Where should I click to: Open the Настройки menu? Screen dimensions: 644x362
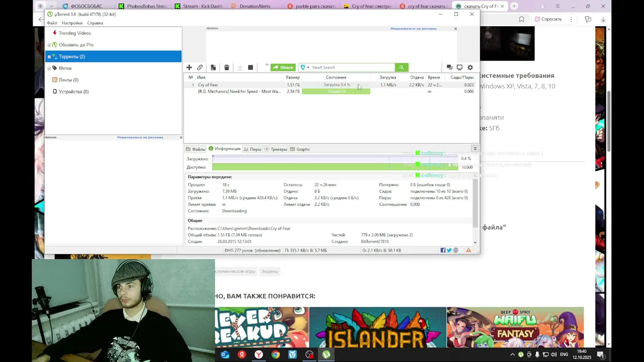point(72,23)
